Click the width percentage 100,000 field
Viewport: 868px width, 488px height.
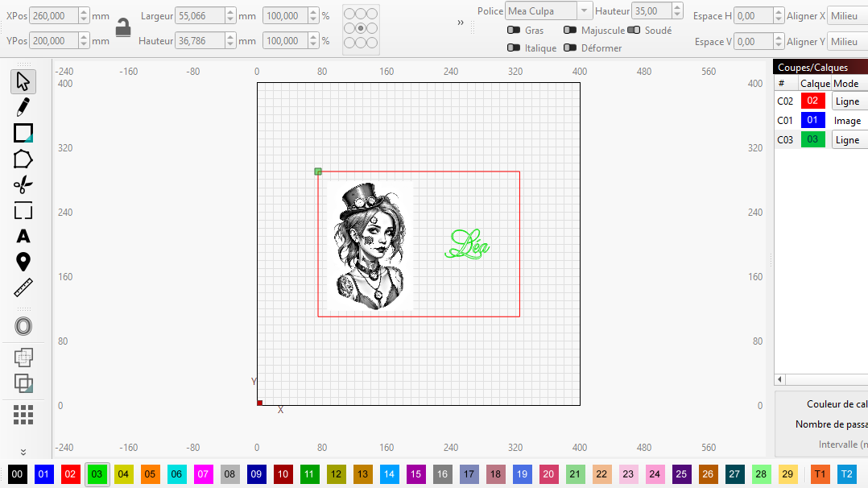tap(285, 15)
